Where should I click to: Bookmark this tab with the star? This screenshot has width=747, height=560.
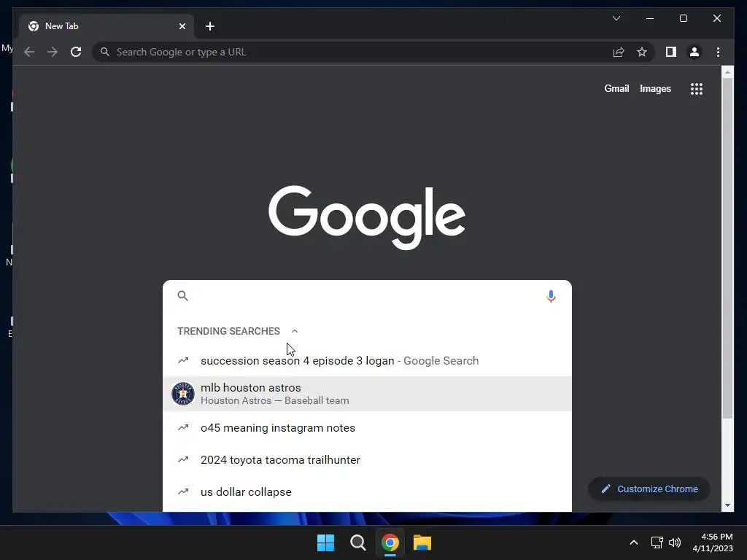pyautogui.click(x=642, y=52)
